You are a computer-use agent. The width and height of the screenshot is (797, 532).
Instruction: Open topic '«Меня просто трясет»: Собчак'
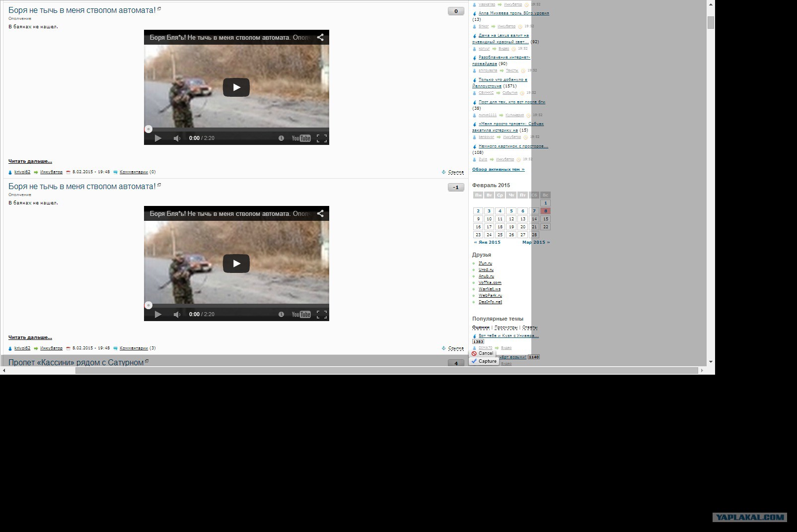[x=508, y=127]
